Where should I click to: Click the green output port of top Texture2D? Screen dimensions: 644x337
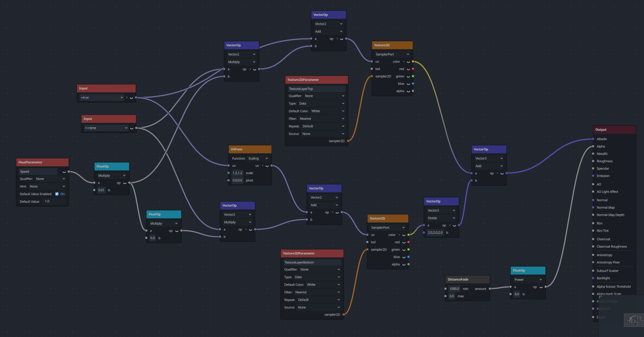pos(413,76)
